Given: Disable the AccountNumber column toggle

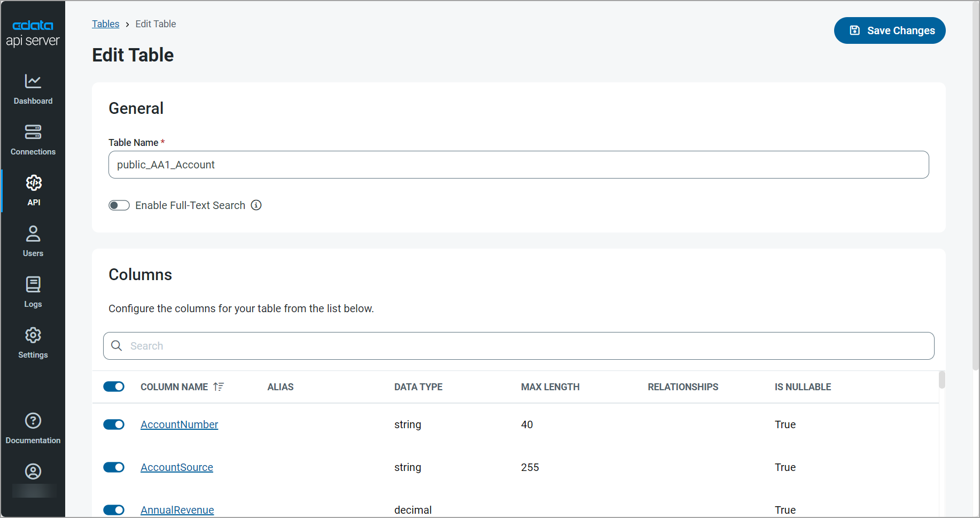Looking at the screenshot, I should pyautogui.click(x=114, y=424).
